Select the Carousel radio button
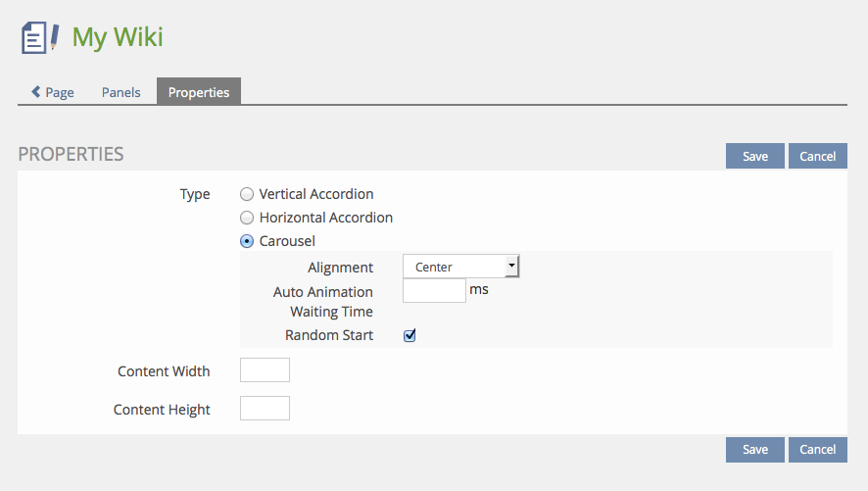The height and width of the screenshot is (491, 868). click(x=247, y=241)
